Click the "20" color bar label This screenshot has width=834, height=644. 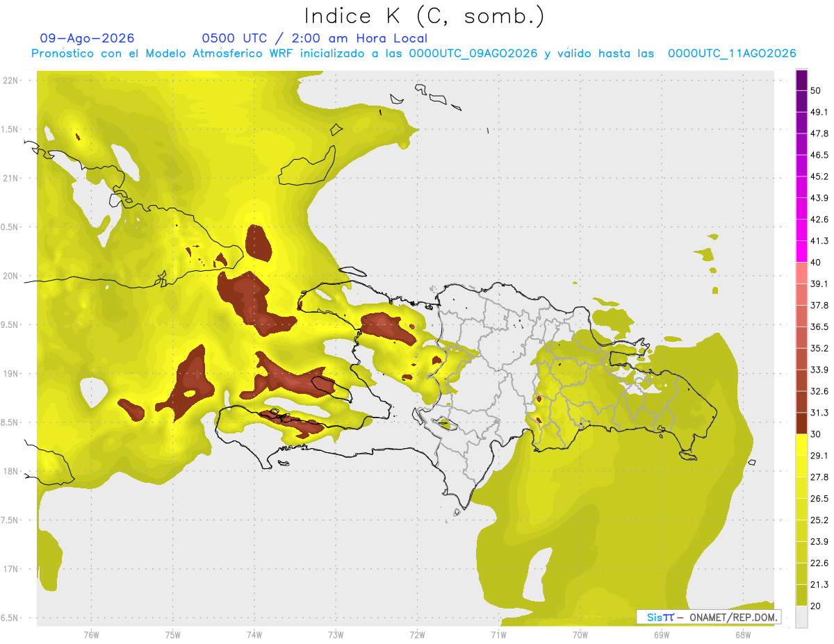point(815,605)
